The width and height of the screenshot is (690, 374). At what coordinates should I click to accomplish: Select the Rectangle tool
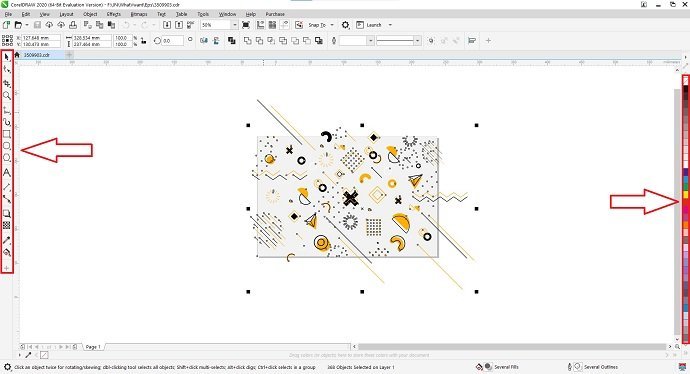(x=7, y=134)
